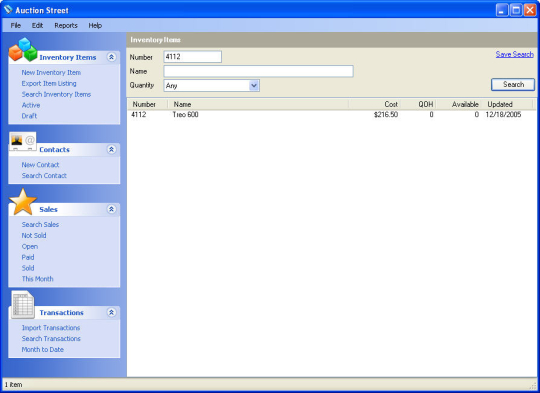540x393 pixels.
Task: Show Draft inventory items
Action: 29,116
